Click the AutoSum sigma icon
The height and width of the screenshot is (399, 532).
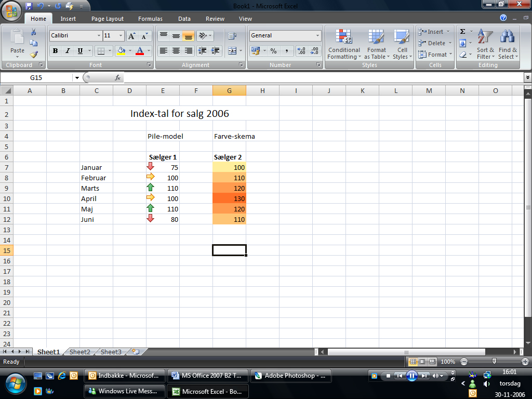coord(463,32)
